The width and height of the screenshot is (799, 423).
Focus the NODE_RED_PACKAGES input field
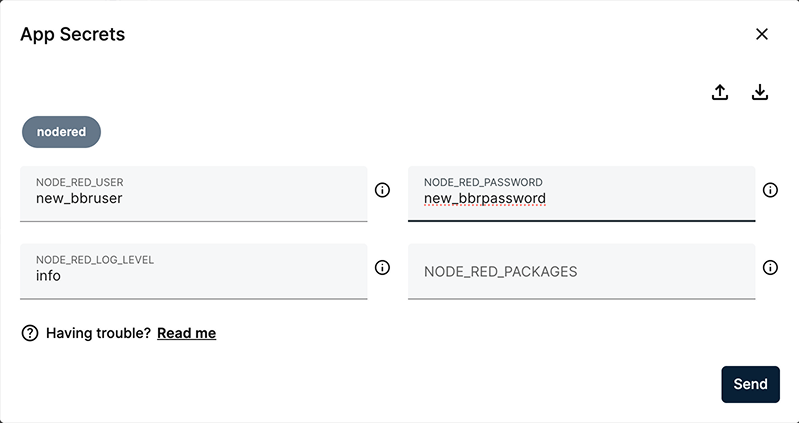tap(580, 271)
